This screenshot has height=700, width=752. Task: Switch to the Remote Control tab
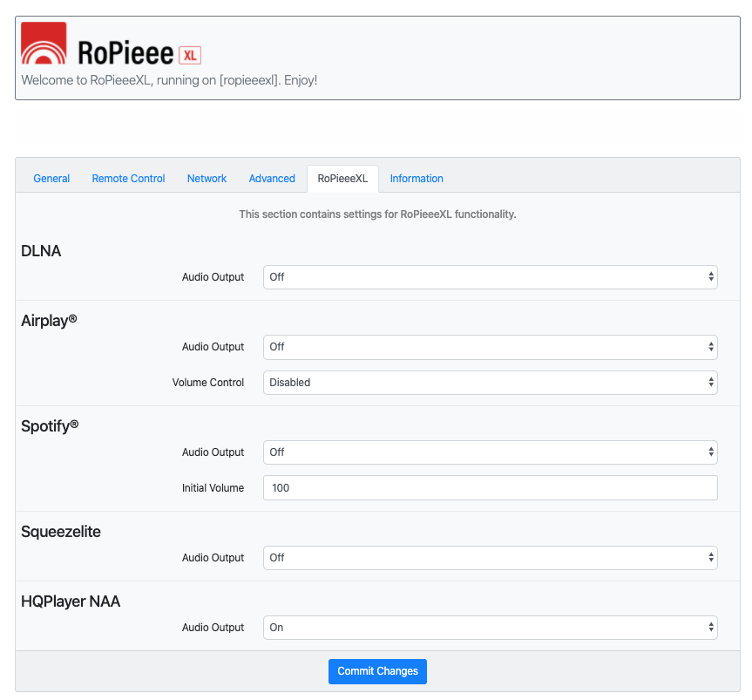[x=129, y=179]
